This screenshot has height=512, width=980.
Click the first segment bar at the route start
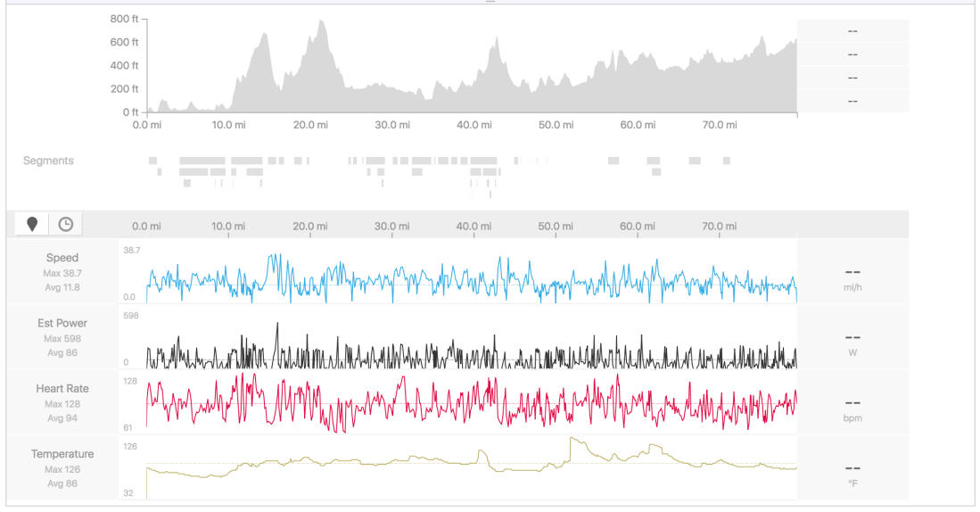tap(153, 161)
